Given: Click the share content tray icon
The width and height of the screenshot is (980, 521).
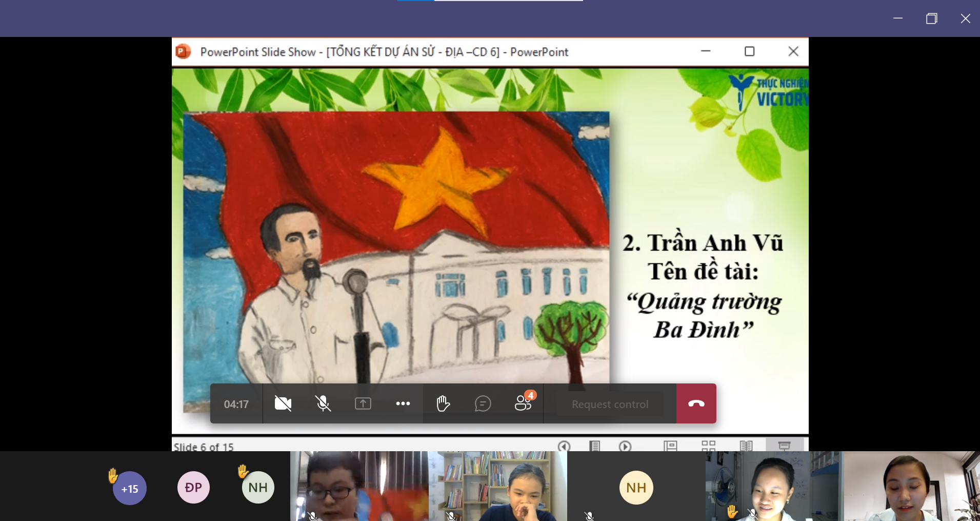Looking at the screenshot, I should tap(363, 404).
